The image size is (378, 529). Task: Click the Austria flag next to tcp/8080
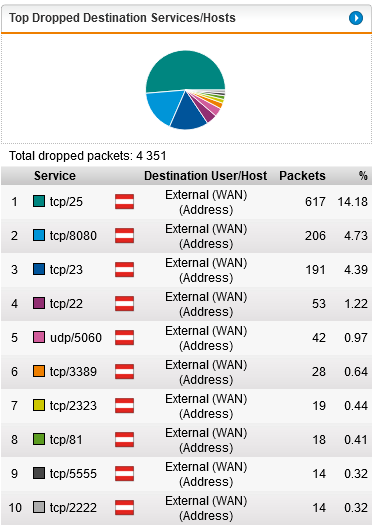(124, 235)
